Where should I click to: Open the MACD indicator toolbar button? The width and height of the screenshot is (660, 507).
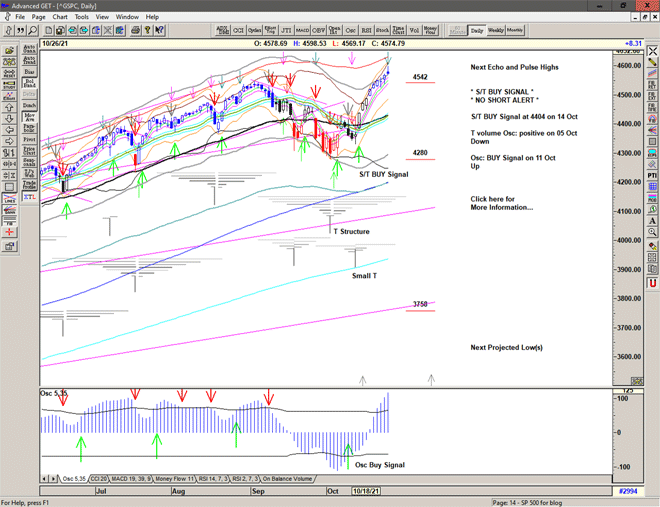pyautogui.click(x=301, y=30)
